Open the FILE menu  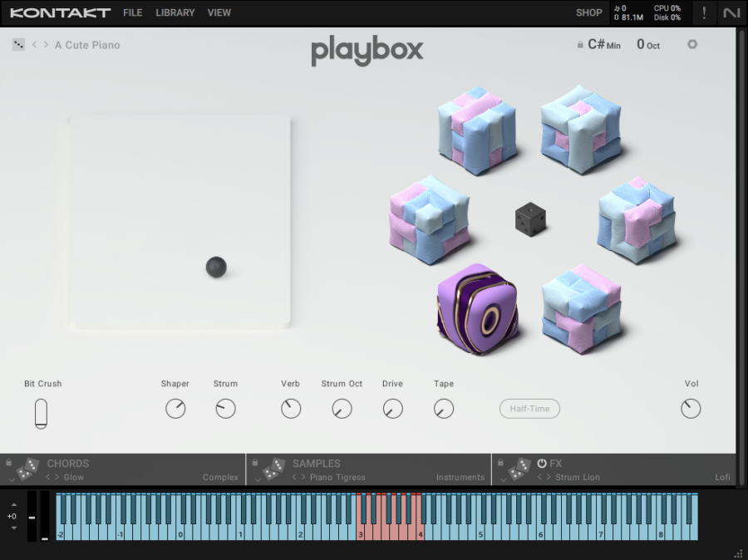(x=132, y=12)
